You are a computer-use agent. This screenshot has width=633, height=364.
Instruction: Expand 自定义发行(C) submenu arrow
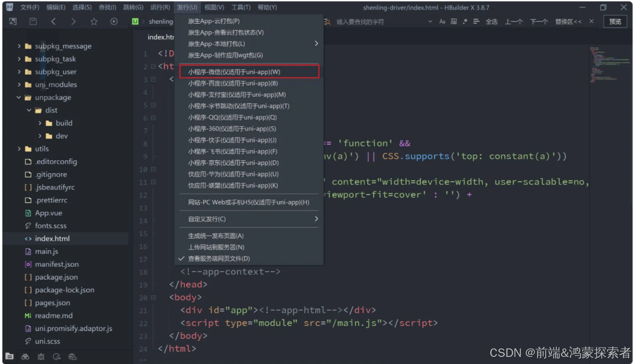[x=316, y=219]
